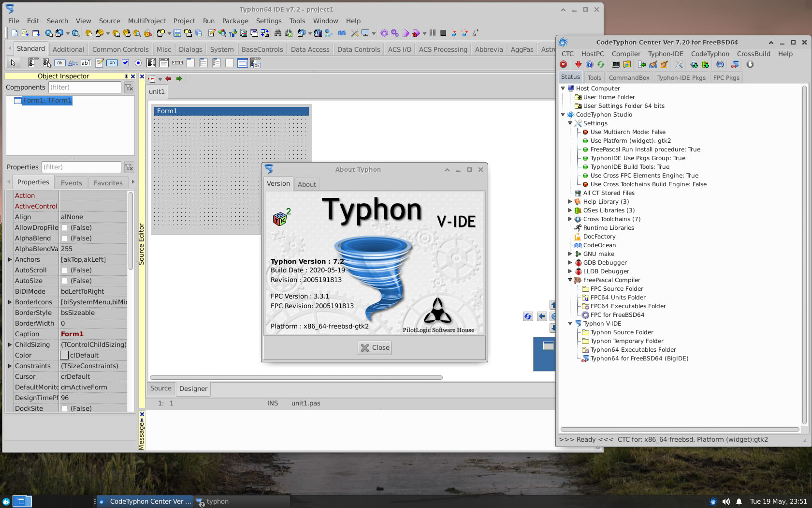Expand the Anchors property

(x=10, y=260)
